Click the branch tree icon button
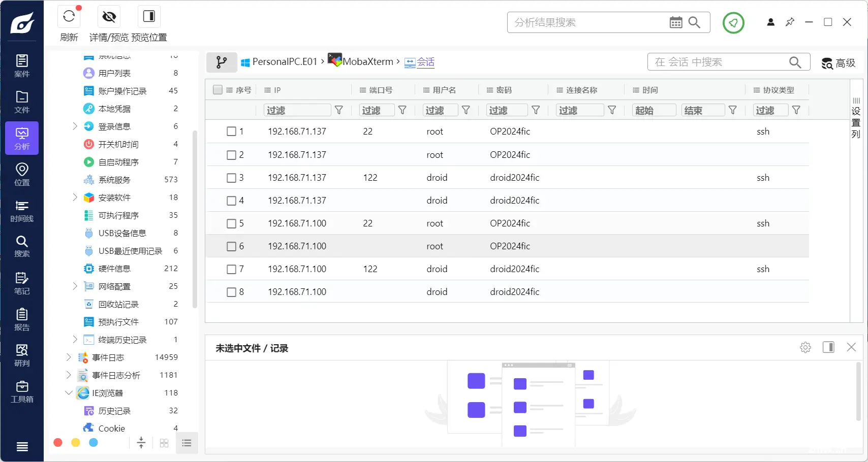868x462 pixels. point(222,62)
